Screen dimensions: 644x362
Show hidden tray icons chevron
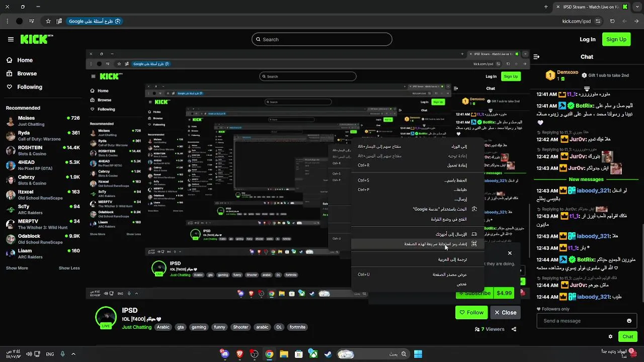pos(73,354)
